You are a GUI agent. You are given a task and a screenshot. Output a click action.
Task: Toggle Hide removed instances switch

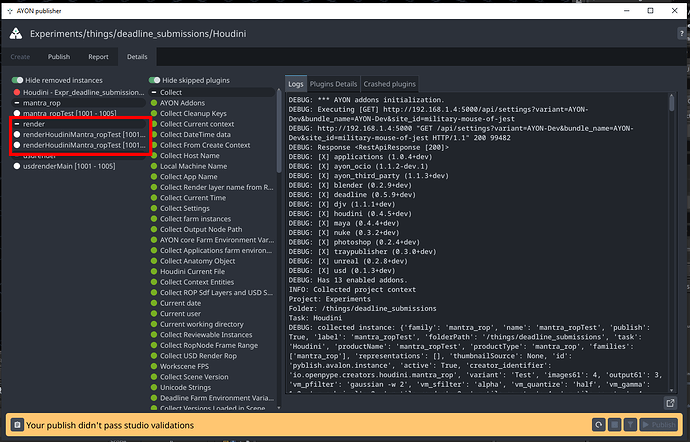coord(18,80)
